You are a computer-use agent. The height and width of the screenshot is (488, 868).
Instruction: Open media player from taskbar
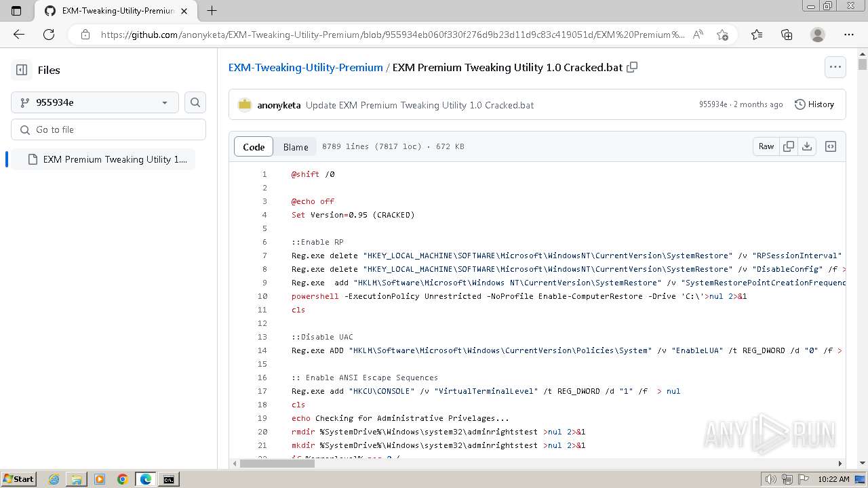point(100,479)
